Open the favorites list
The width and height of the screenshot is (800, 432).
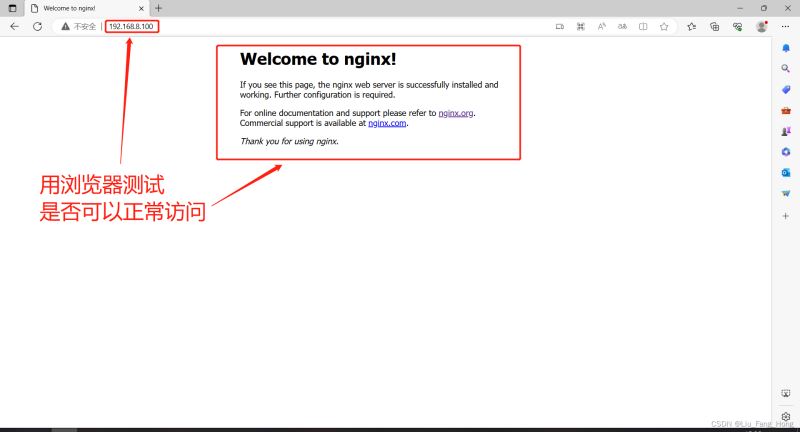(691, 27)
